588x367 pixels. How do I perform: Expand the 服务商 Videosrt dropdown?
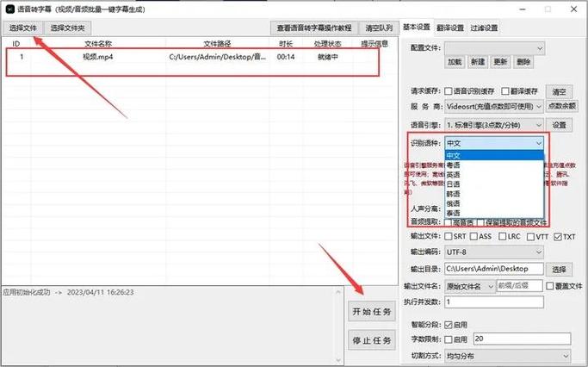(494, 107)
